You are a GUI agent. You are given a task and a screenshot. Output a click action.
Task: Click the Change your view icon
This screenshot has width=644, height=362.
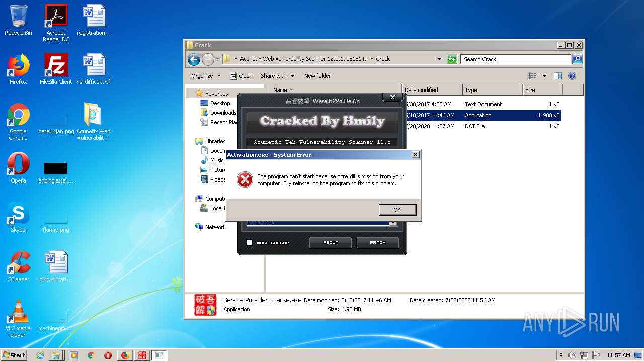tap(532, 76)
